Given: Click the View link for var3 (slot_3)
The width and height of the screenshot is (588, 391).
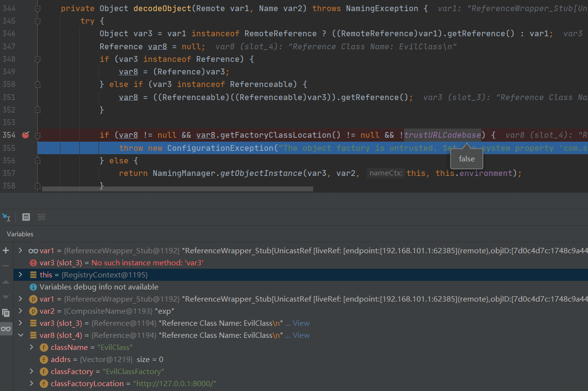Looking at the screenshot, I should point(301,323).
